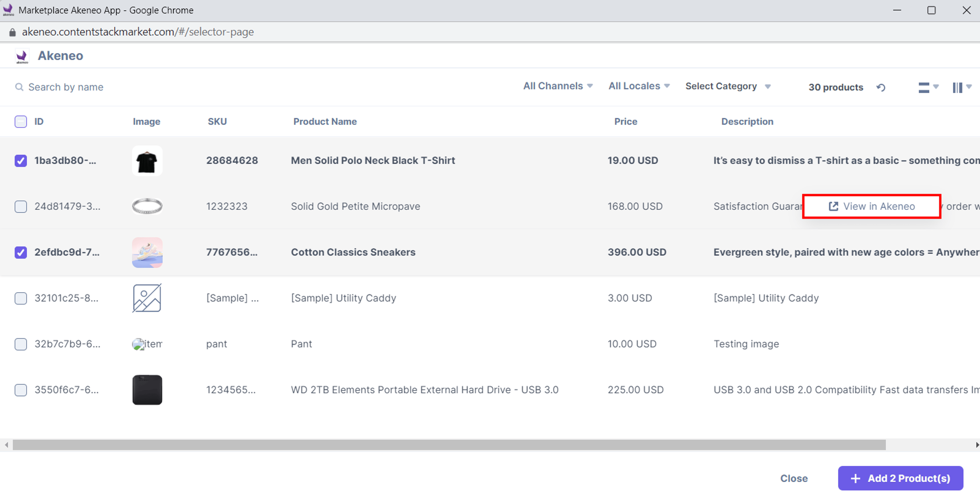The image size is (980, 499).
Task: Click the SKU column header
Action: [x=217, y=122]
